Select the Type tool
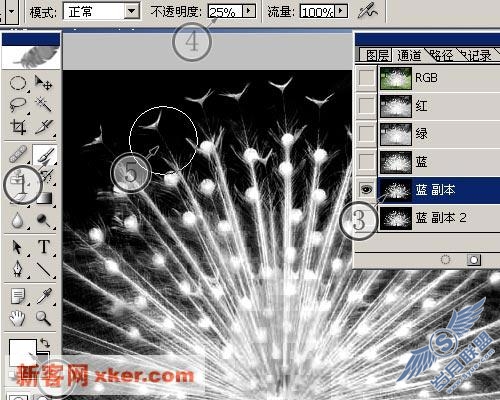Image resolution: width=500 pixels, height=400 pixels. (44, 247)
